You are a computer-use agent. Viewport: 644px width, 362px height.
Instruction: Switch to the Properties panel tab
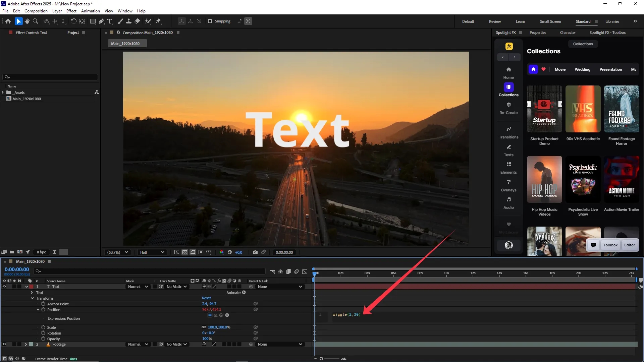pos(538,33)
